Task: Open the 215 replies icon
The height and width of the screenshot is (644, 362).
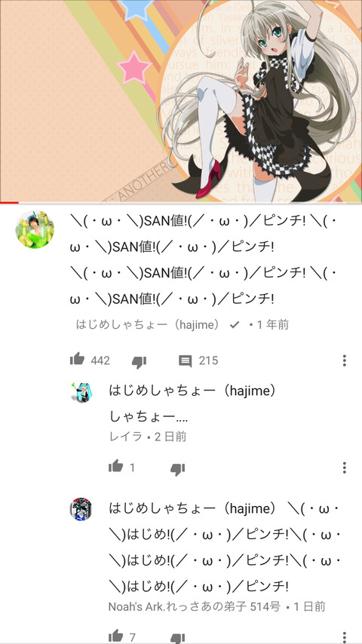Action: [x=186, y=361]
